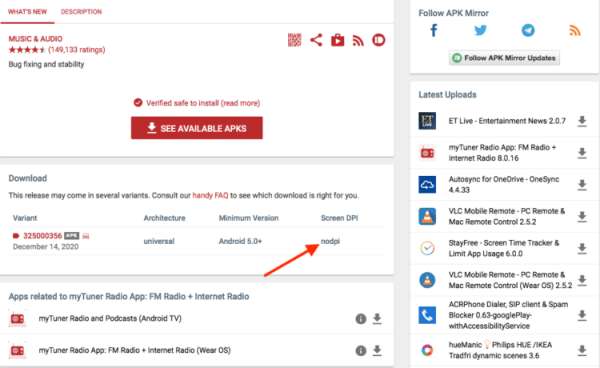600x368 pixels.
Task: Open the Play Store bag icon
Action: pos(338,40)
